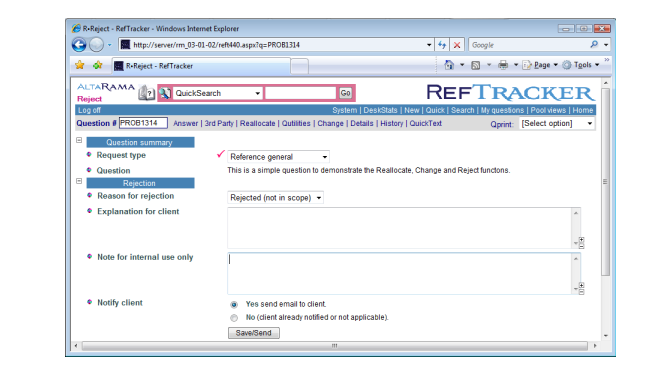
Task: Open Pool views link
Action: (548, 110)
